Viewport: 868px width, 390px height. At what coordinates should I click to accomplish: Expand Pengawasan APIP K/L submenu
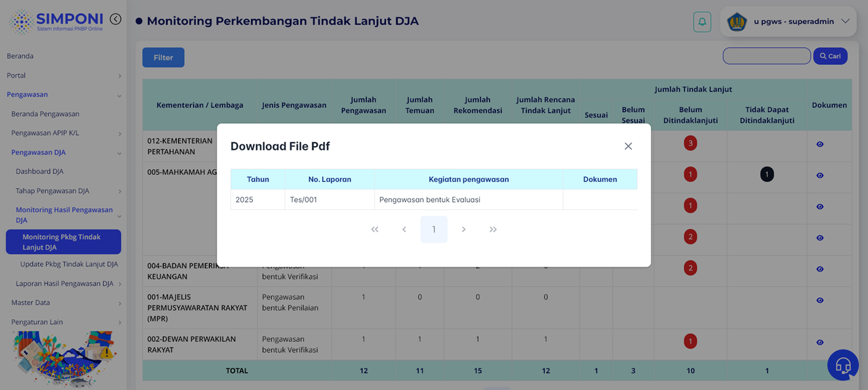120,133
